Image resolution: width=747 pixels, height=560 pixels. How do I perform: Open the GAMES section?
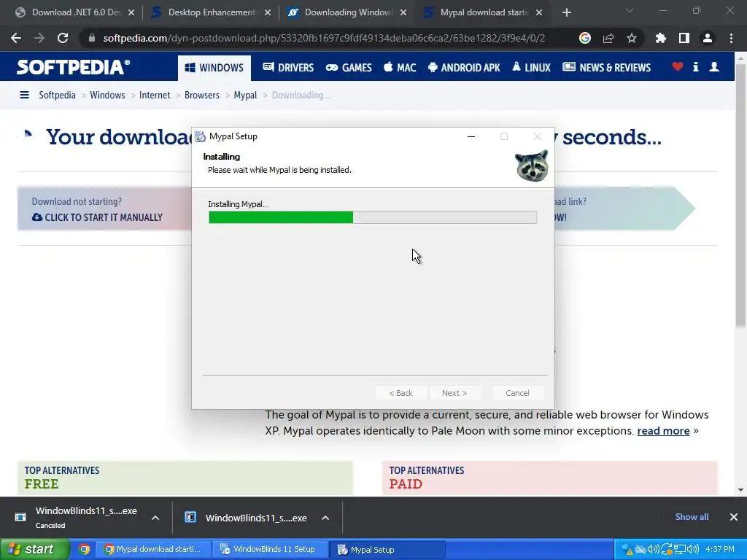tap(349, 68)
